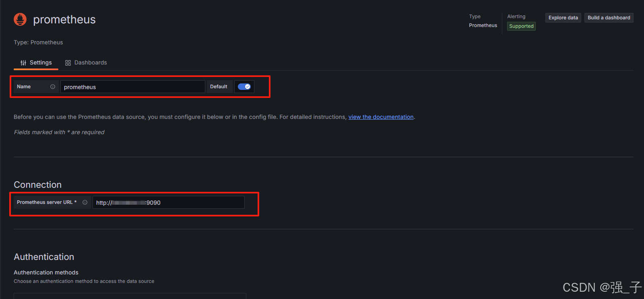Click the 'Type: Prometheus' subtitle text

[38, 42]
